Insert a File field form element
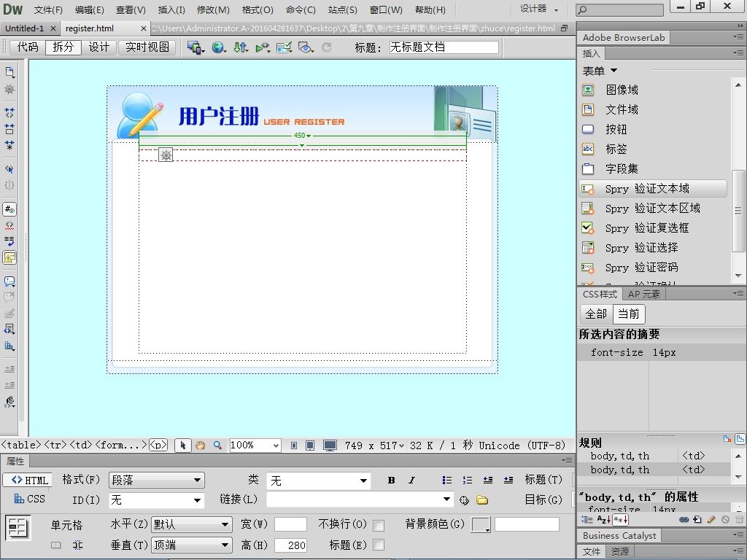The image size is (747, 560). point(622,109)
